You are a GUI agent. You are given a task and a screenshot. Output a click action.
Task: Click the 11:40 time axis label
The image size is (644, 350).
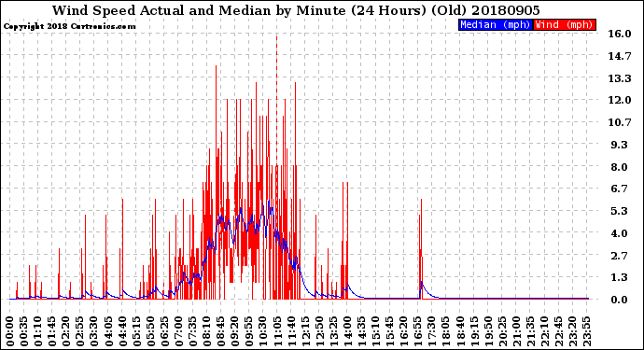(x=291, y=331)
